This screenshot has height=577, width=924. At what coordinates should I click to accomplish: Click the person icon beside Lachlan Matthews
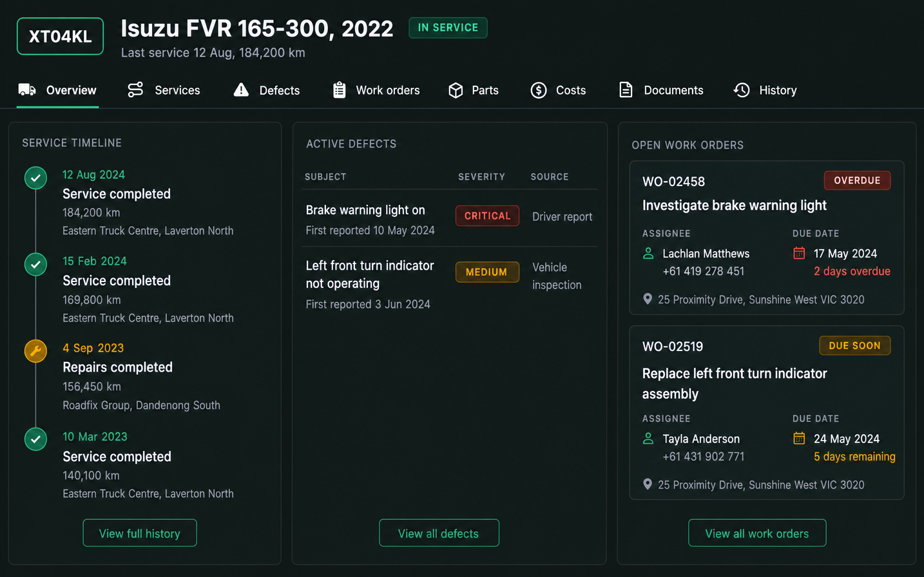pos(648,254)
